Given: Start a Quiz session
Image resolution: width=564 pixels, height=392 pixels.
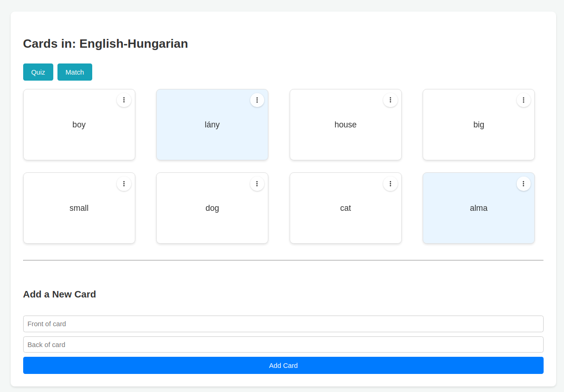Looking at the screenshot, I should click(x=38, y=72).
